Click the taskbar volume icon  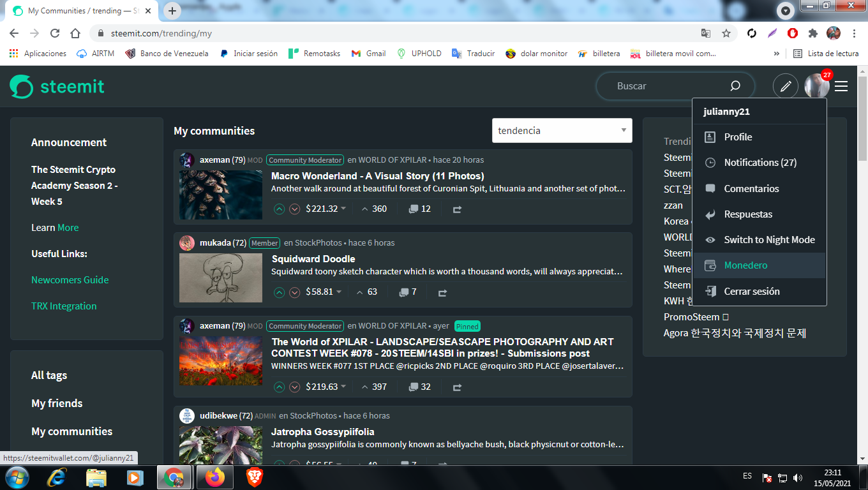pyautogui.click(x=797, y=477)
